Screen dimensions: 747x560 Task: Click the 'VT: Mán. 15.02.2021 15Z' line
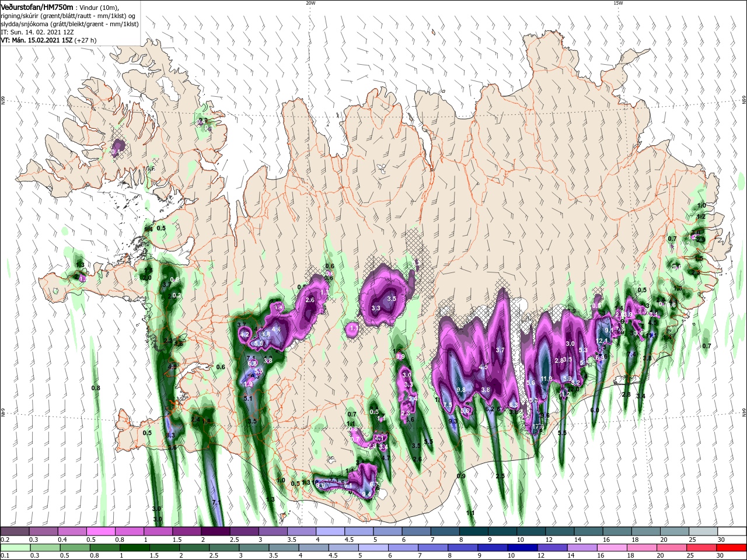coord(37,40)
